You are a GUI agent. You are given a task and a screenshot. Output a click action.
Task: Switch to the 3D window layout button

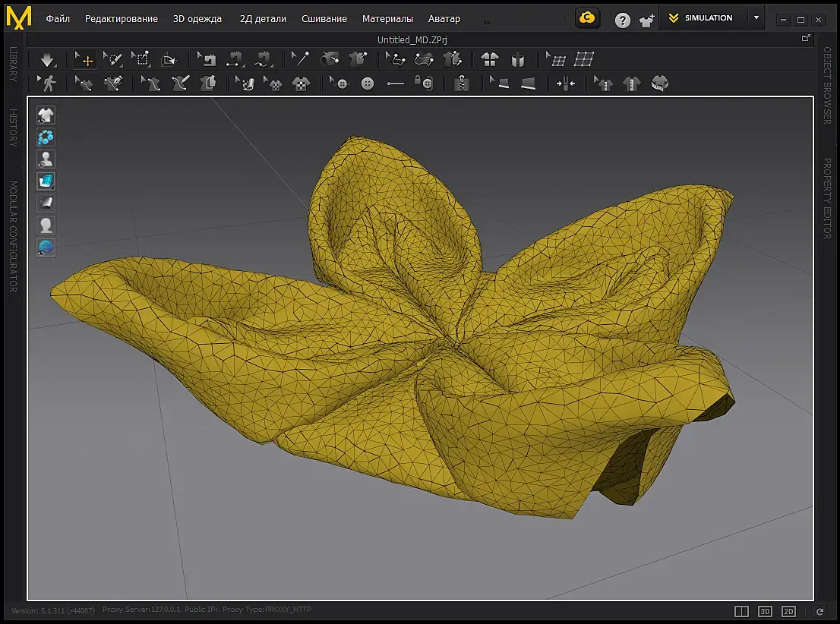(766, 611)
